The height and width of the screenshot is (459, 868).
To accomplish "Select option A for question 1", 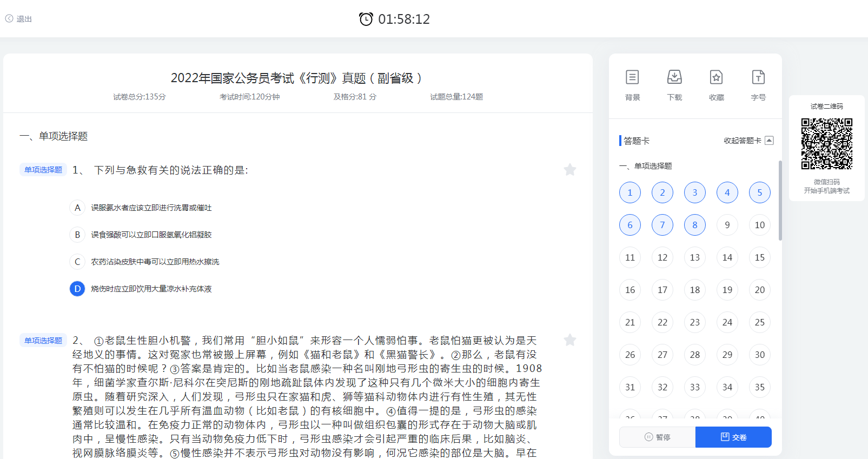I will point(77,208).
